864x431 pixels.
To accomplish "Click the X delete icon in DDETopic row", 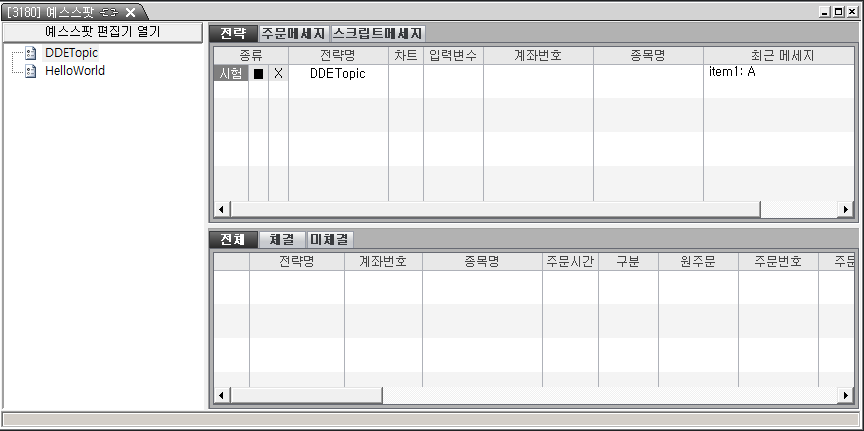I will click(x=278, y=74).
